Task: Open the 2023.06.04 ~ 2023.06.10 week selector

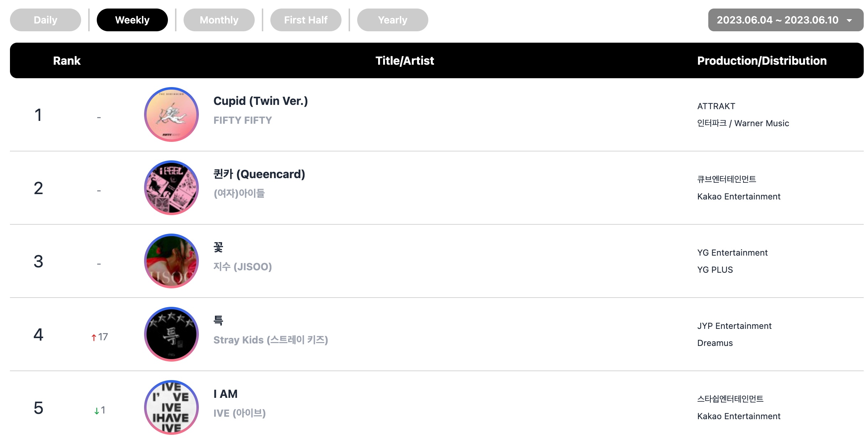Action: [786, 20]
